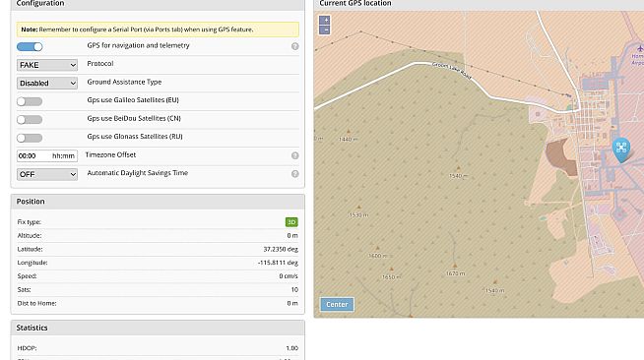This screenshot has width=644, height=360.
Task: Click the drone GPS position marker
Action: [x=621, y=150]
